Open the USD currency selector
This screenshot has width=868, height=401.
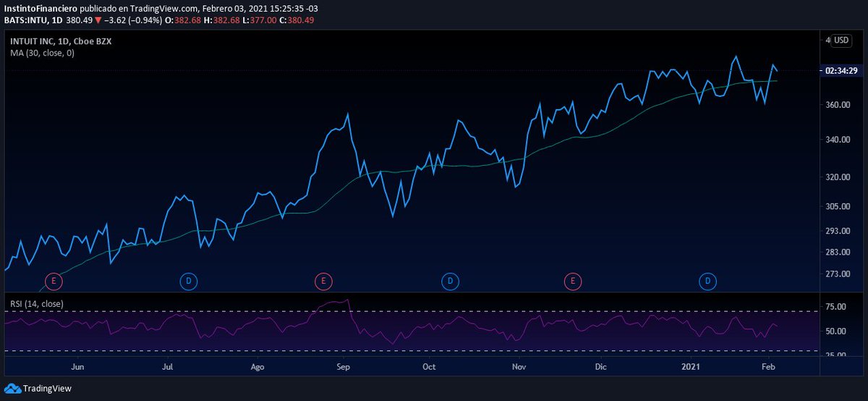tap(841, 41)
